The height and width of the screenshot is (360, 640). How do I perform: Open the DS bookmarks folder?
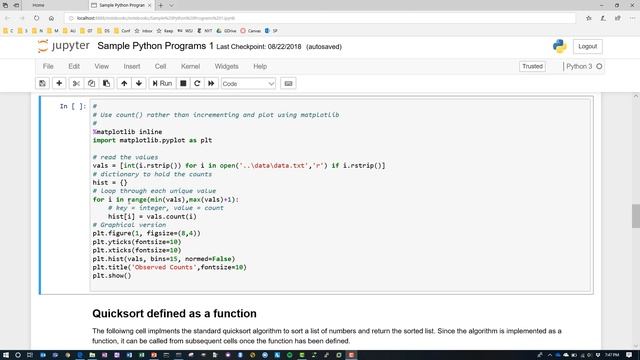coord(104,31)
